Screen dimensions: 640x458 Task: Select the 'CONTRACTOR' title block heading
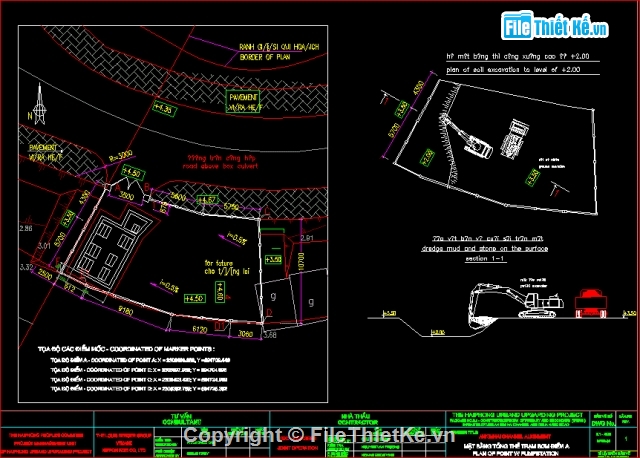coord(358,422)
